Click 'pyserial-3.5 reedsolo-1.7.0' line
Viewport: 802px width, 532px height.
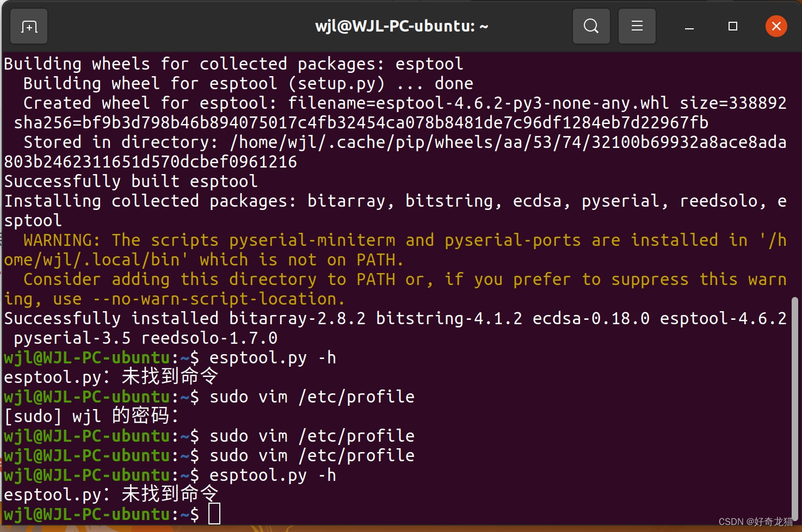(146, 338)
